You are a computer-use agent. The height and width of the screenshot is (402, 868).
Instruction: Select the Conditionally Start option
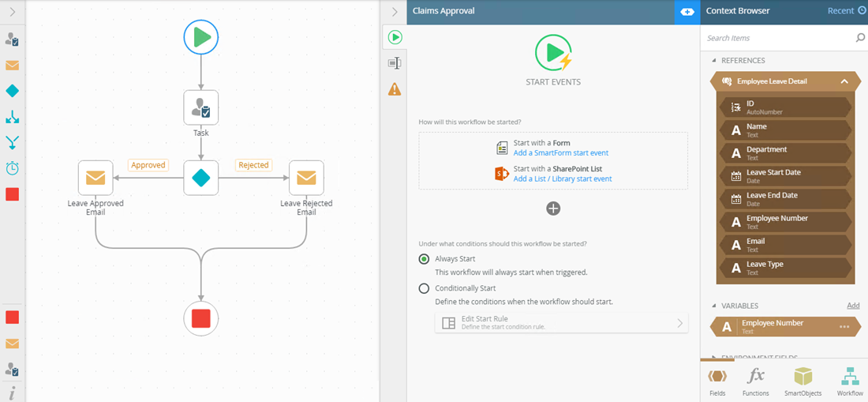pos(425,288)
